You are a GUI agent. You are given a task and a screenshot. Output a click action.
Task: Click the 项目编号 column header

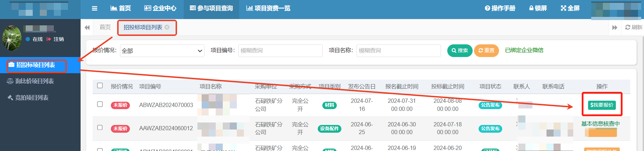[150, 87]
